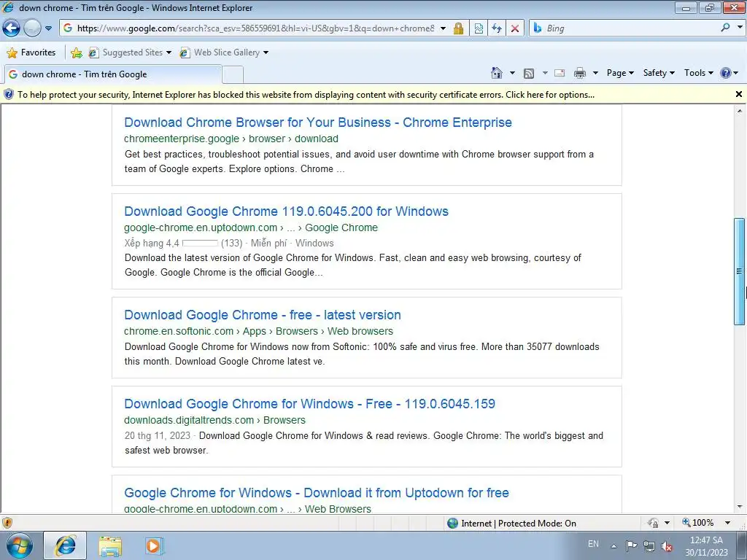This screenshot has height=560, width=747.
Task: Click the RSS Feeds icon
Action: point(529,74)
